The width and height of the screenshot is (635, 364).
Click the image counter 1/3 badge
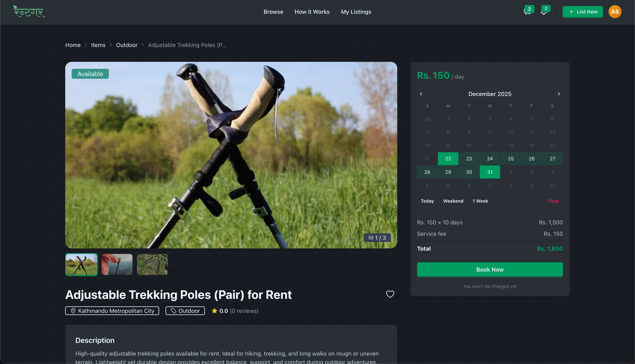(377, 238)
